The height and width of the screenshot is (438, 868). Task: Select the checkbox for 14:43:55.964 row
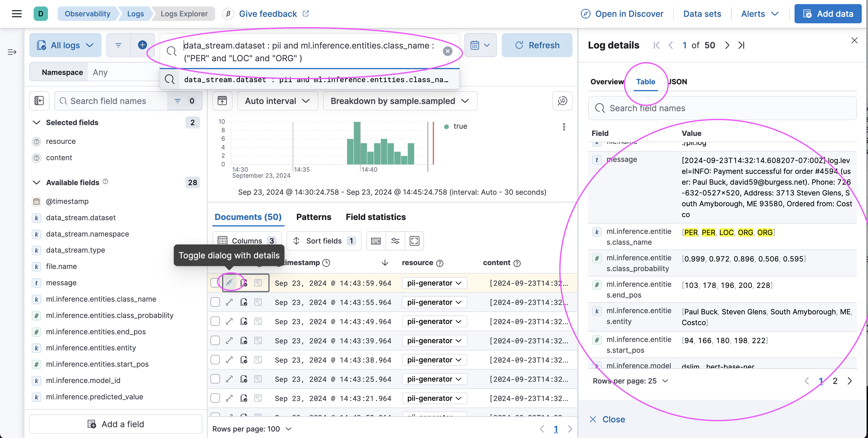[x=215, y=302]
